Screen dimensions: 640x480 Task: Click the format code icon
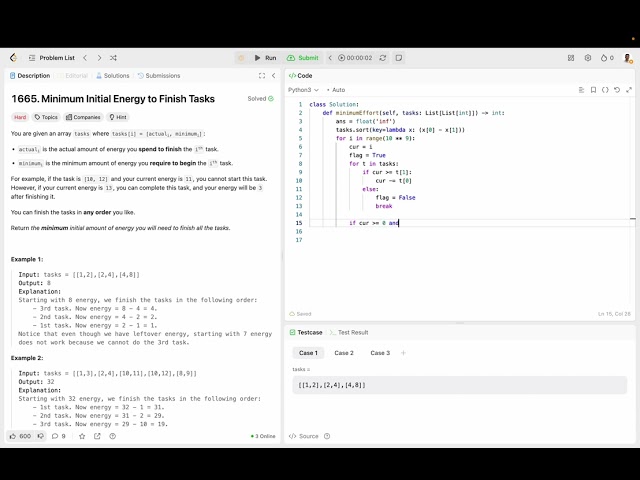click(581, 90)
